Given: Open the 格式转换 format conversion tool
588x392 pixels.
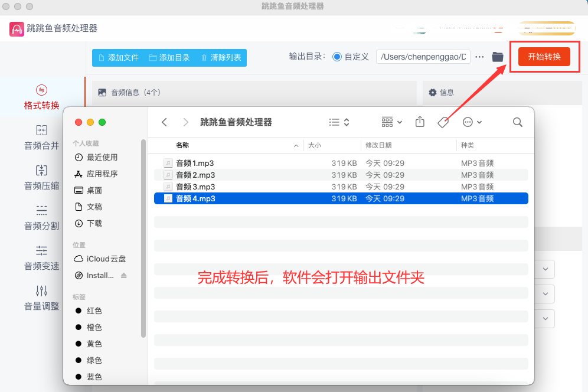Looking at the screenshot, I should click(41, 97).
